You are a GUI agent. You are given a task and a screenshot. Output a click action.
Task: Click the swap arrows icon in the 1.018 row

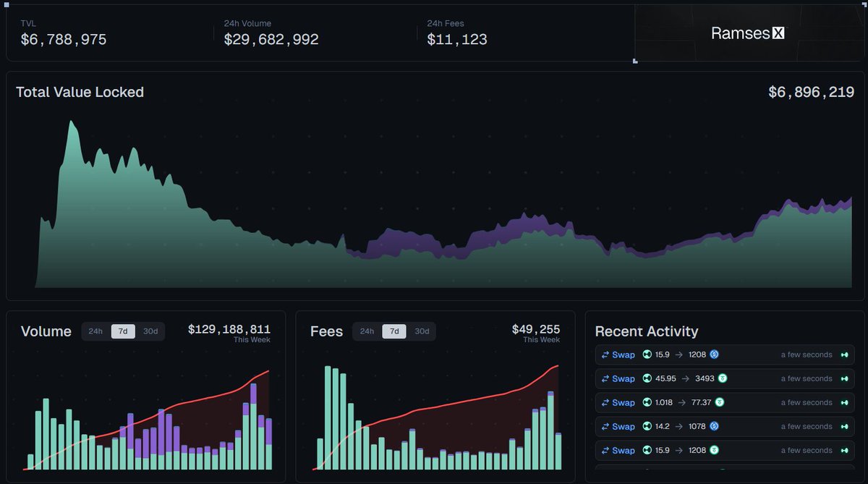pos(605,402)
